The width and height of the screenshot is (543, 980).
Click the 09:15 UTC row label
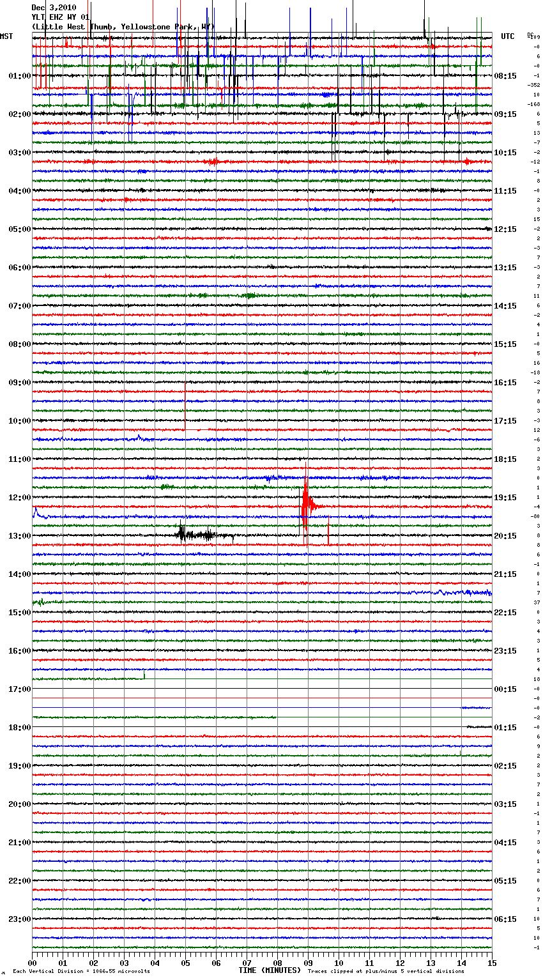(x=505, y=114)
